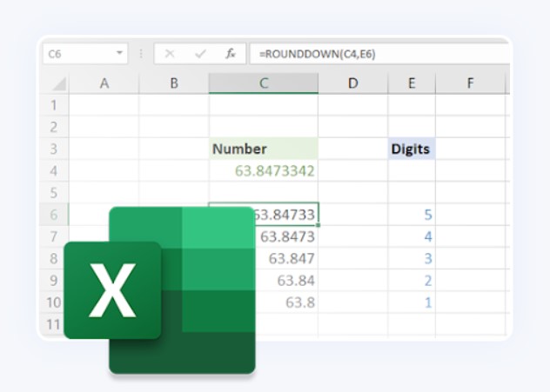Select row 6 header
The height and width of the screenshot is (392, 550).
(54, 215)
